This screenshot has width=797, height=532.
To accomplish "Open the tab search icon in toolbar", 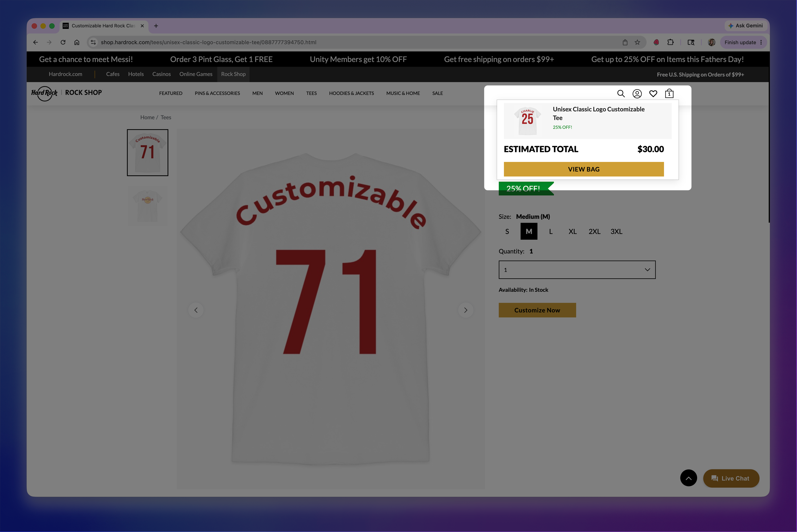I will 691,42.
